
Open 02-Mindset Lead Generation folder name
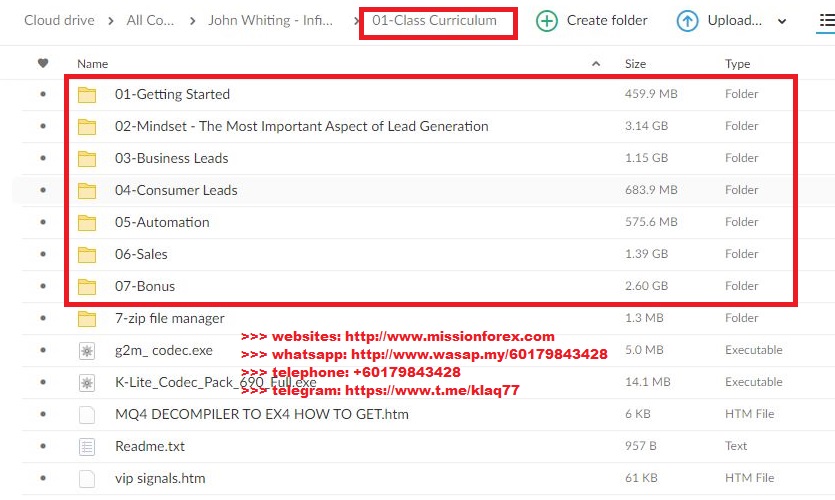[x=301, y=126]
